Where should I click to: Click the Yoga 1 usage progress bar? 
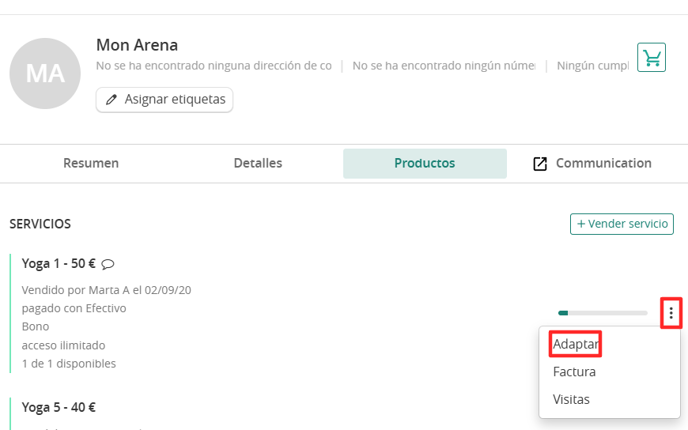tap(602, 313)
